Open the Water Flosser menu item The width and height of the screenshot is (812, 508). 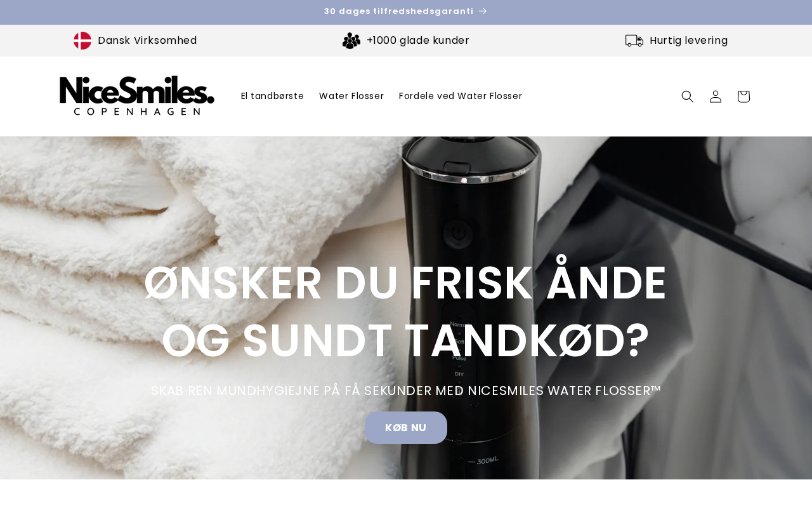pos(351,96)
